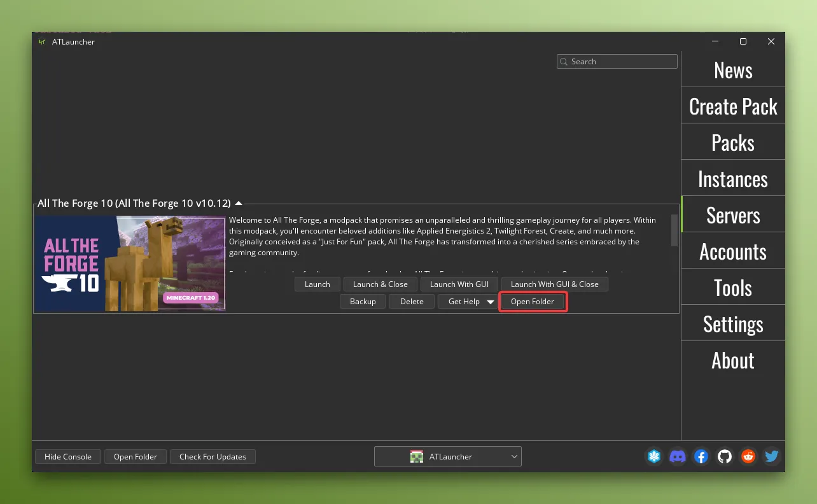Viewport: 817px width, 504px height.
Task: Open the Twitter profile icon
Action: click(x=771, y=456)
